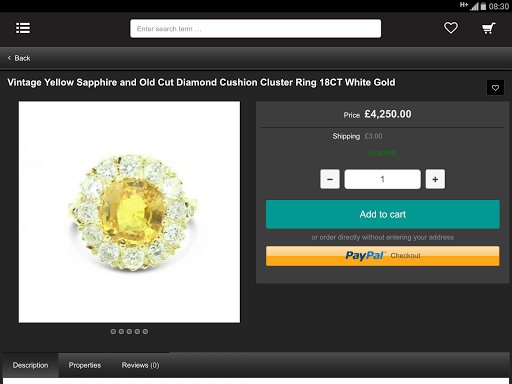Open the wishlist heart in header
Screen dimensions: 512x384
pos(451,28)
